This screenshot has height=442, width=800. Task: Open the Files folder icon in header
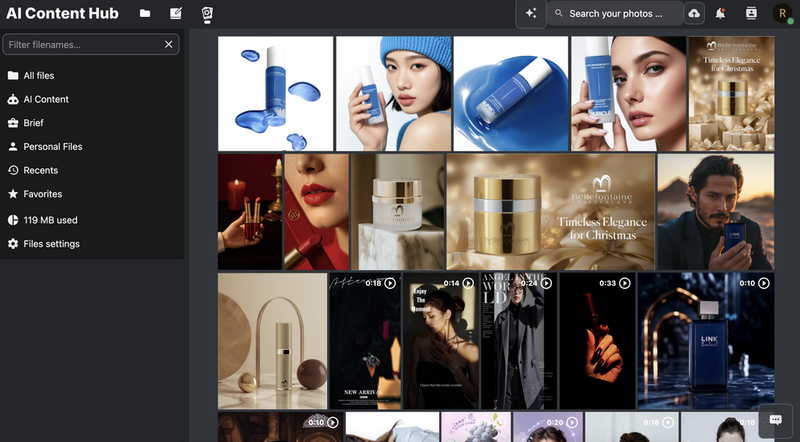[x=145, y=13]
